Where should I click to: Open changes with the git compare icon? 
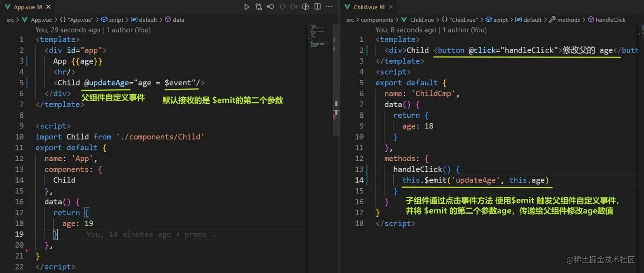pos(259,7)
